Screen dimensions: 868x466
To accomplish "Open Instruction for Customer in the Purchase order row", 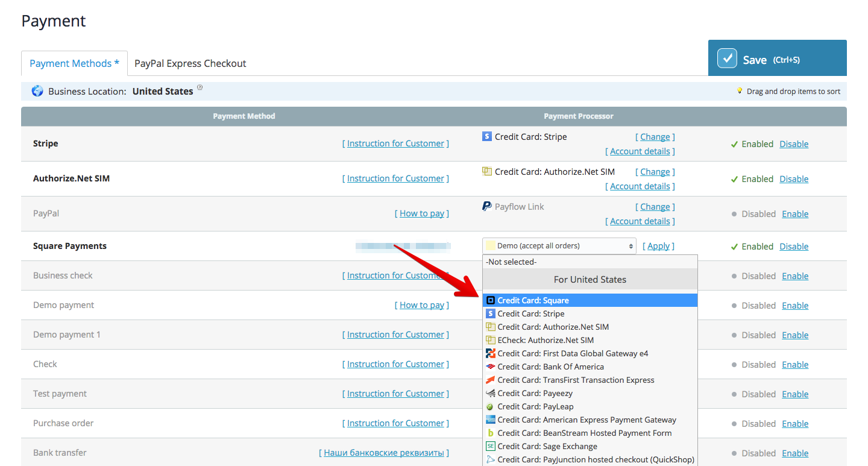I will (395, 423).
